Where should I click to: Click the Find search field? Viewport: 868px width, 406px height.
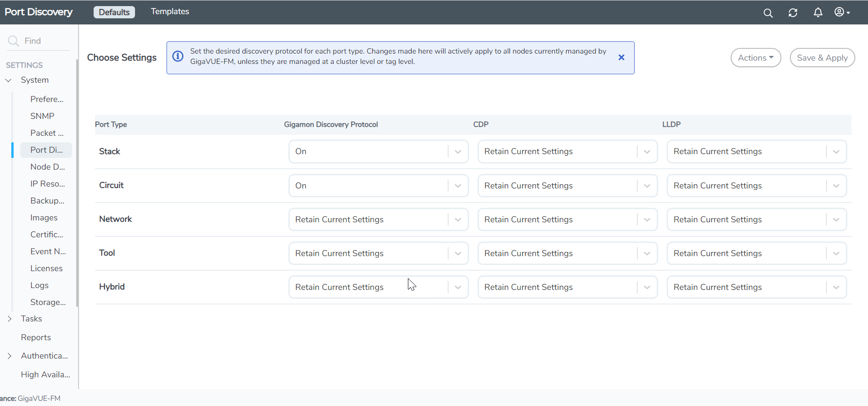[x=45, y=41]
